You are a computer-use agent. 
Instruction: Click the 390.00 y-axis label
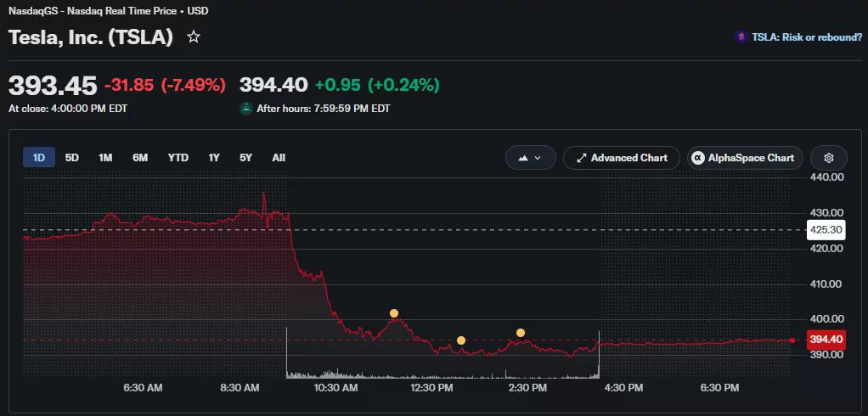point(825,355)
